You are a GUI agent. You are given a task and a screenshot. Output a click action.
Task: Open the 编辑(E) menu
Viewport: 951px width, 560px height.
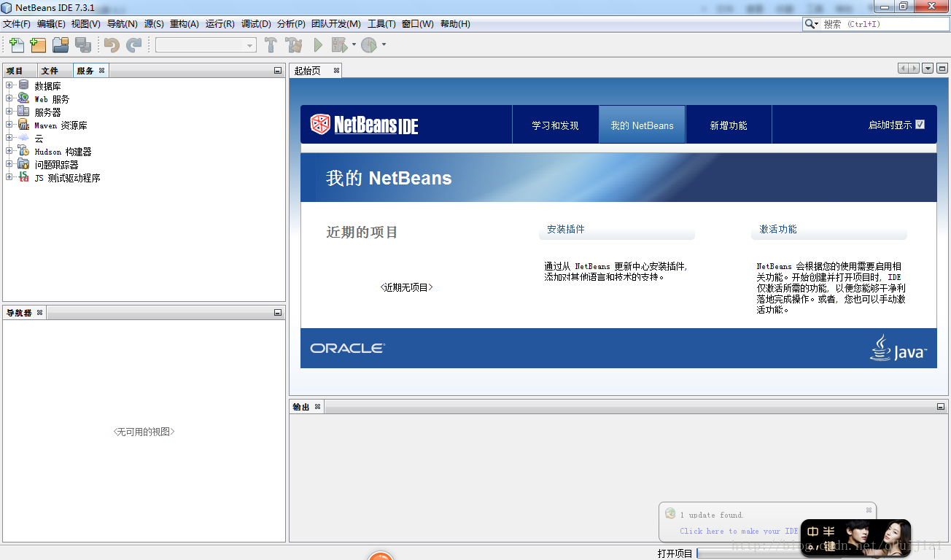(51, 24)
